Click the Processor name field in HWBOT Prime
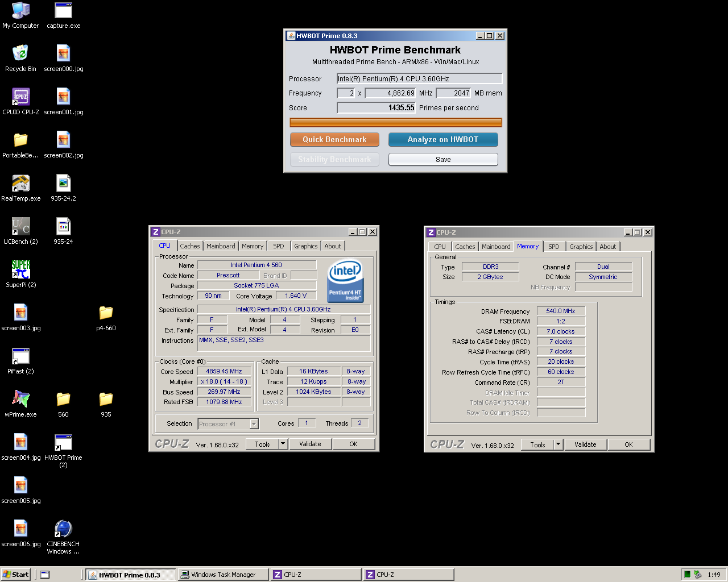Image resolution: width=728 pixels, height=582 pixels. coord(420,79)
